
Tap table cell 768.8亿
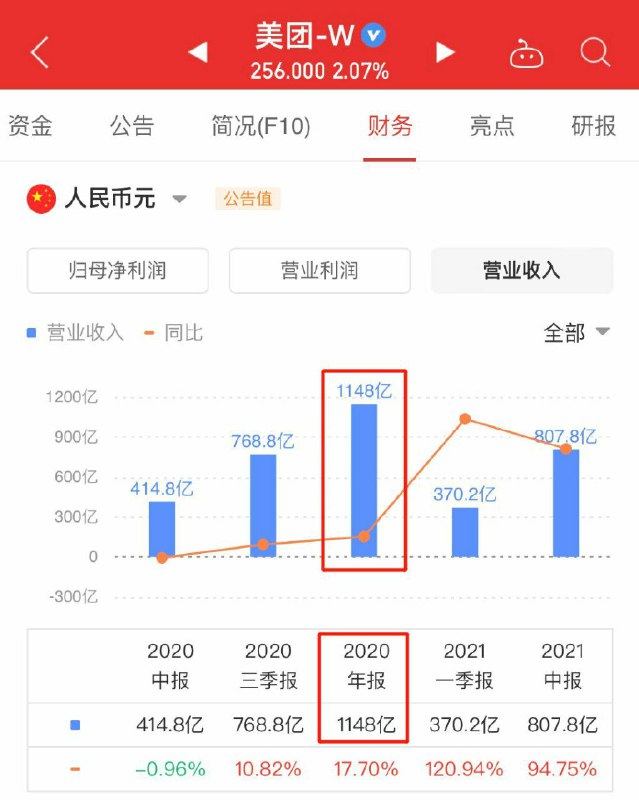click(x=268, y=724)
